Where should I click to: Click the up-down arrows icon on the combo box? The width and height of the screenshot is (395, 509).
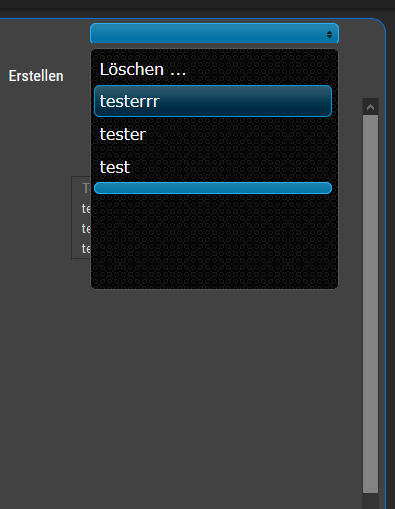click(329, 34)
